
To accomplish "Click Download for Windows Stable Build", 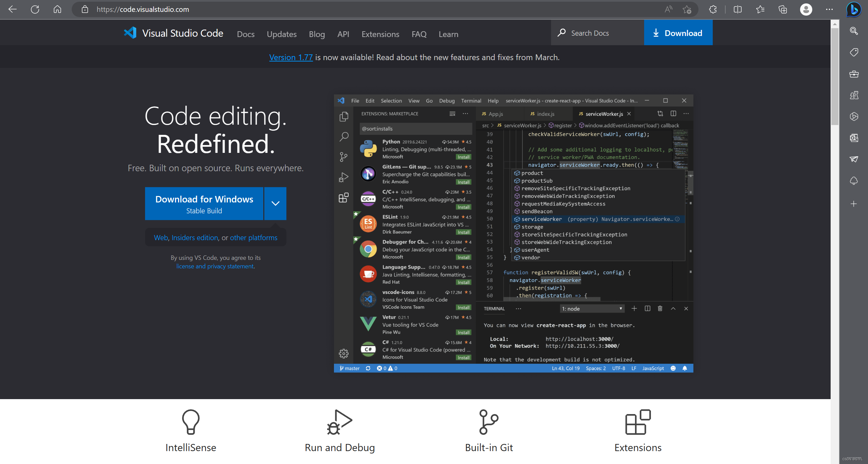I will pyautogui.click(x=204, y=204).
